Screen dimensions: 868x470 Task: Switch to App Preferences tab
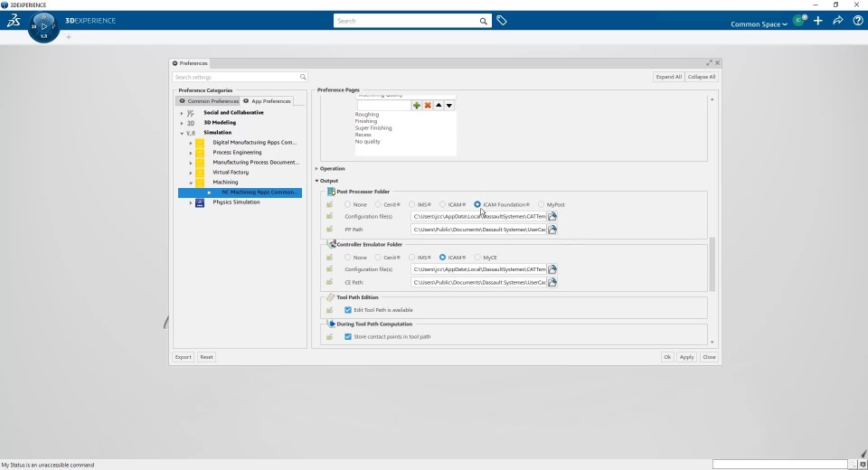(x=267, y=101)
